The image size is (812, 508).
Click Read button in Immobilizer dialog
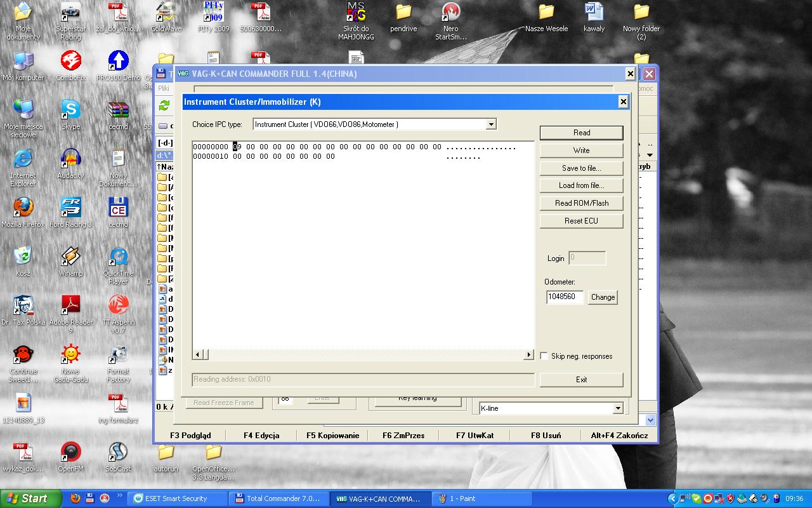[582, 133]
